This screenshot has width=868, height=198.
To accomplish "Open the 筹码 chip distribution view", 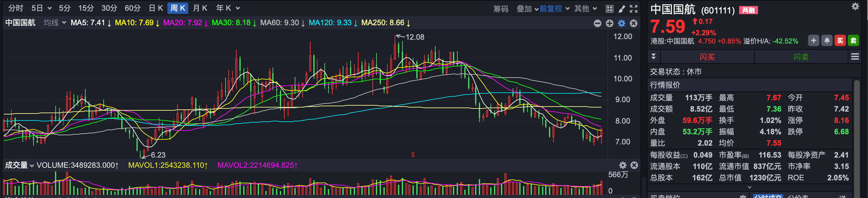I will 501,9.
